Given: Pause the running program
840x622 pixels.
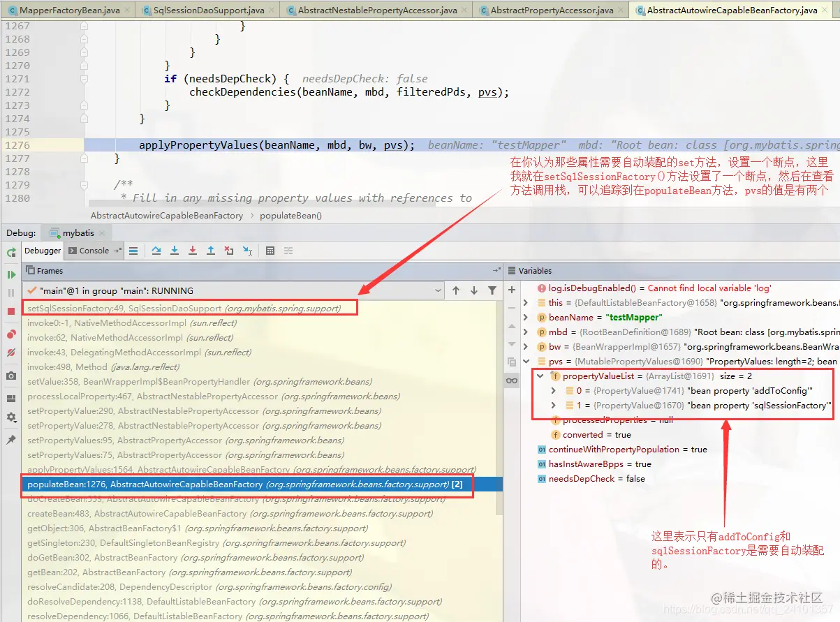Looking at the screenshot, I should point(11,293).
